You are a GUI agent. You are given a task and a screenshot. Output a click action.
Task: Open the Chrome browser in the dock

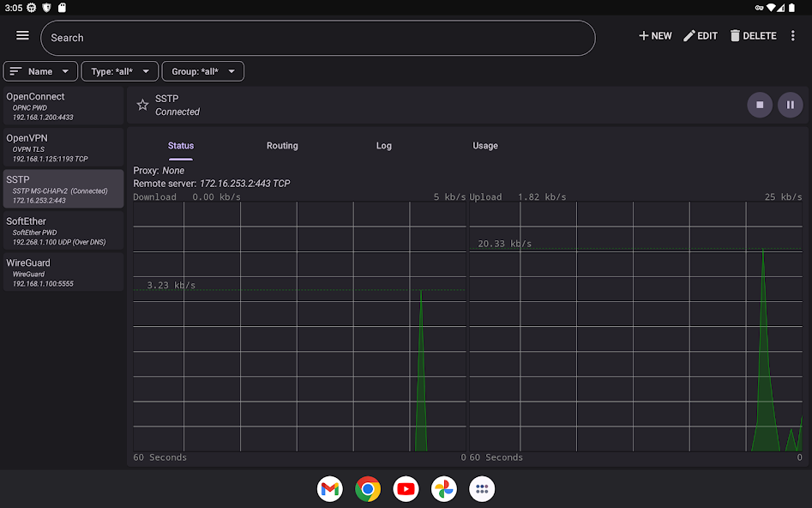point(368,489)
